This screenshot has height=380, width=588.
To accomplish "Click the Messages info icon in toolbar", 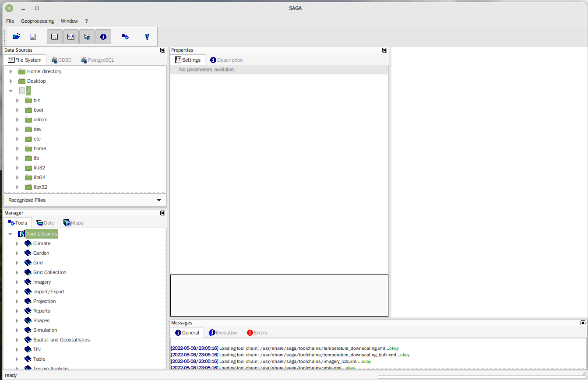I will point(103,37).
